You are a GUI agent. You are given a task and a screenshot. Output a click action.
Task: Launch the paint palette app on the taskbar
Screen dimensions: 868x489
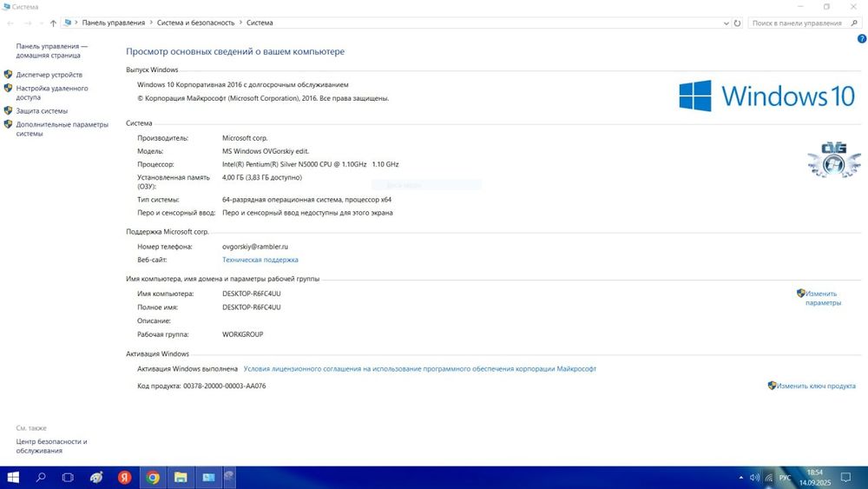[x=96, y=478]
